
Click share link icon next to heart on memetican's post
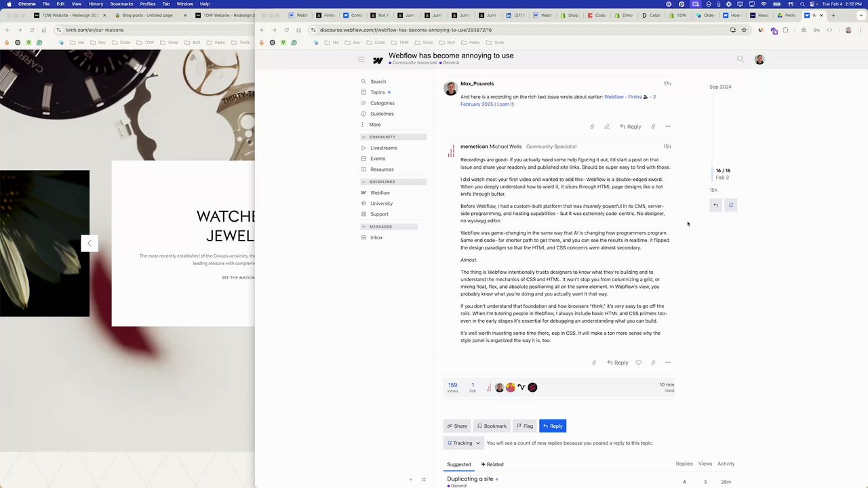point(653,363)
